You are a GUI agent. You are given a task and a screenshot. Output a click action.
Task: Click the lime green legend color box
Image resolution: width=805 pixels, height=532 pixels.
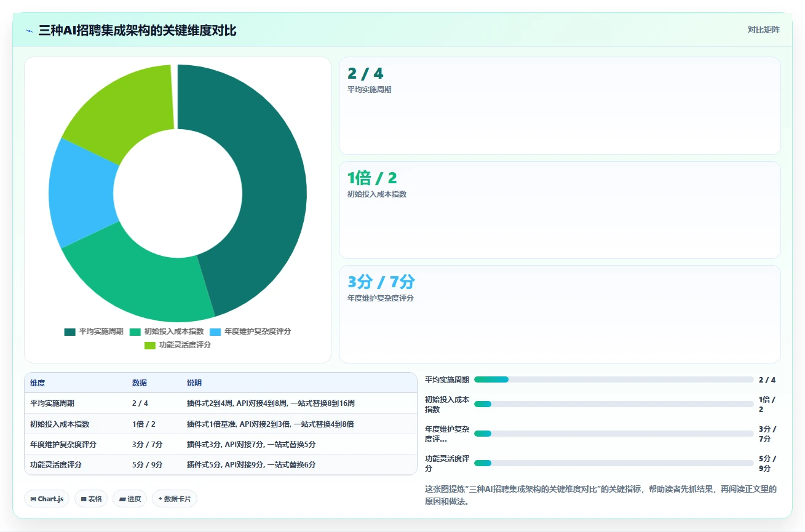(x=149, y=346)
